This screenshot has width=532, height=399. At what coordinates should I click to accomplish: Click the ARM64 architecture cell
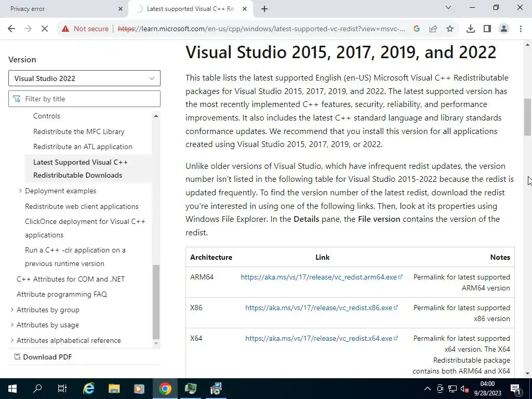(x=202, y=277)
